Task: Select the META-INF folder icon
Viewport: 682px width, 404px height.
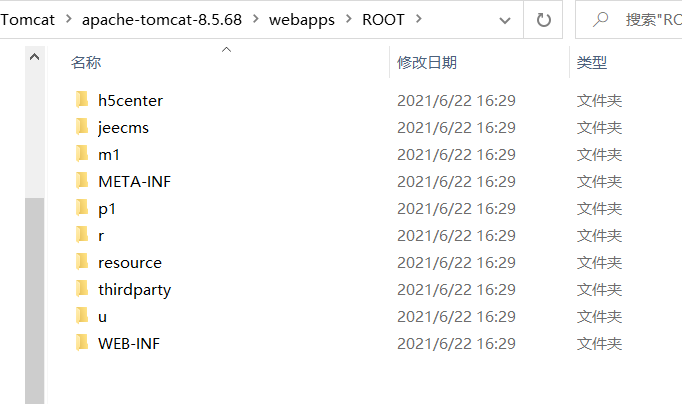Action: tap(82, 181)
